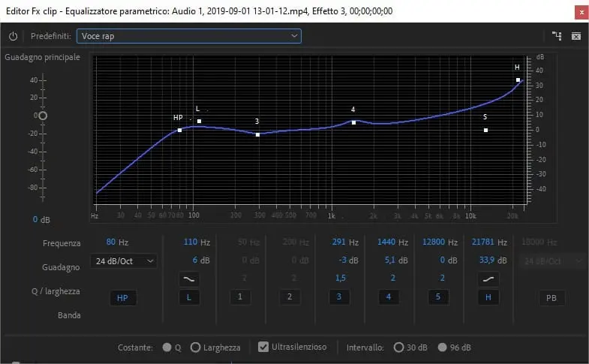The height and width of the screenshot is (364, 589).
Task: Click the master gain 0 dB value
Action: pyautogui.click(x=35, y=219)
